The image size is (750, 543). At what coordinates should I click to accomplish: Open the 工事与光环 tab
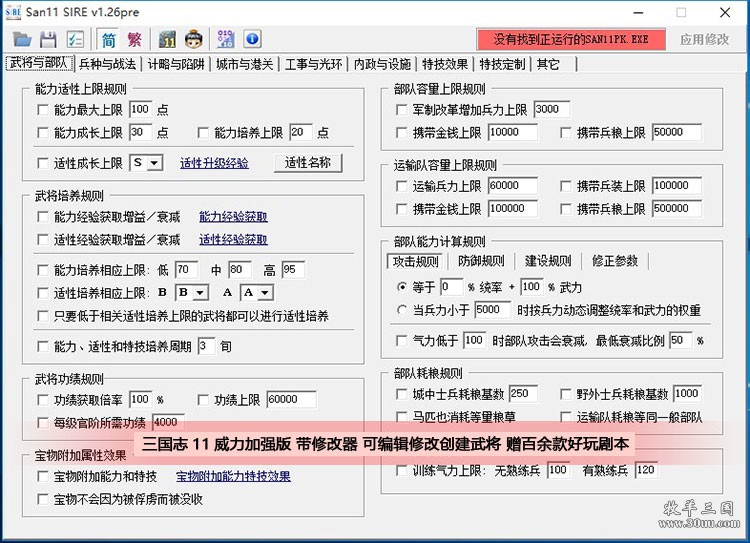(x=313, y=64)
